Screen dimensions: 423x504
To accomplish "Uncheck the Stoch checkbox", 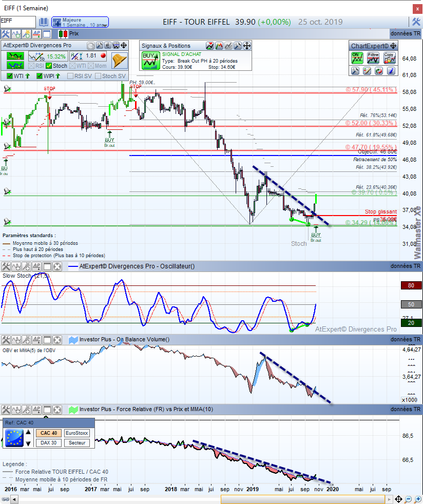I will (49, 66).
